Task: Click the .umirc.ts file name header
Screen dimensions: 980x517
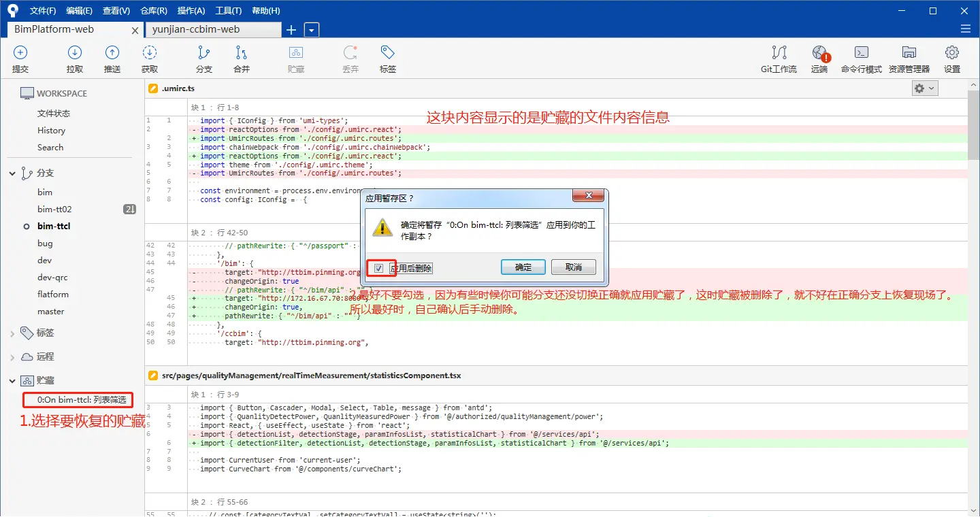Action: 178,88
